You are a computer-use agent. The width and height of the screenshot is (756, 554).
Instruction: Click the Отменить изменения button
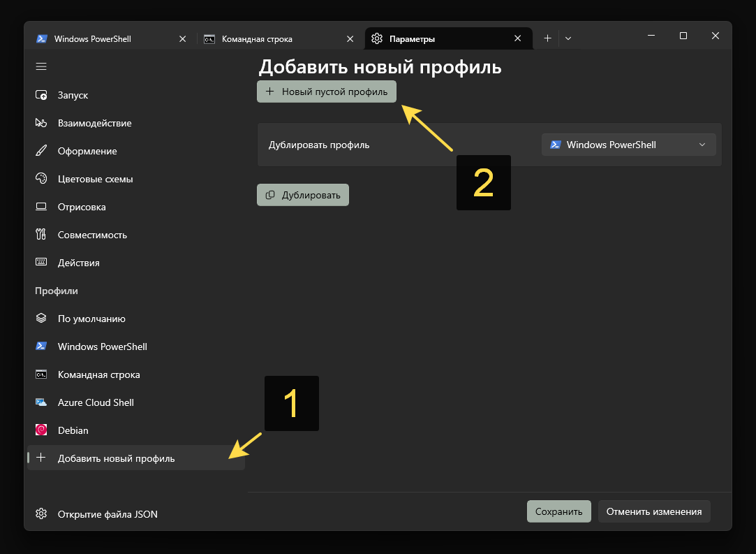(654, 511)
